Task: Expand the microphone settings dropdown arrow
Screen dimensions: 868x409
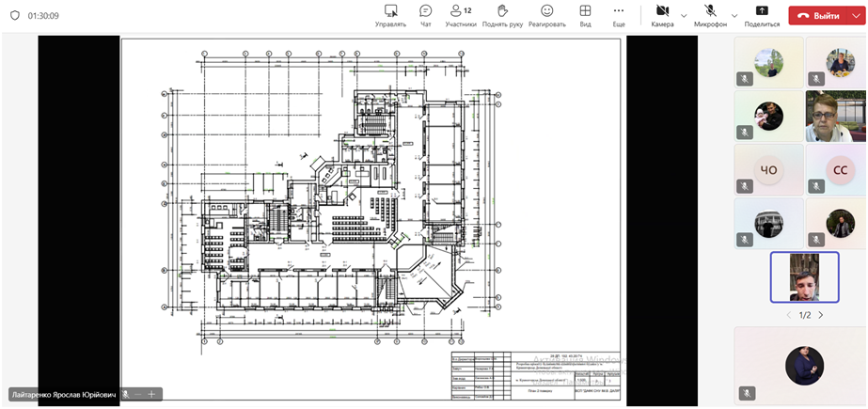Action: pos(734,16)
